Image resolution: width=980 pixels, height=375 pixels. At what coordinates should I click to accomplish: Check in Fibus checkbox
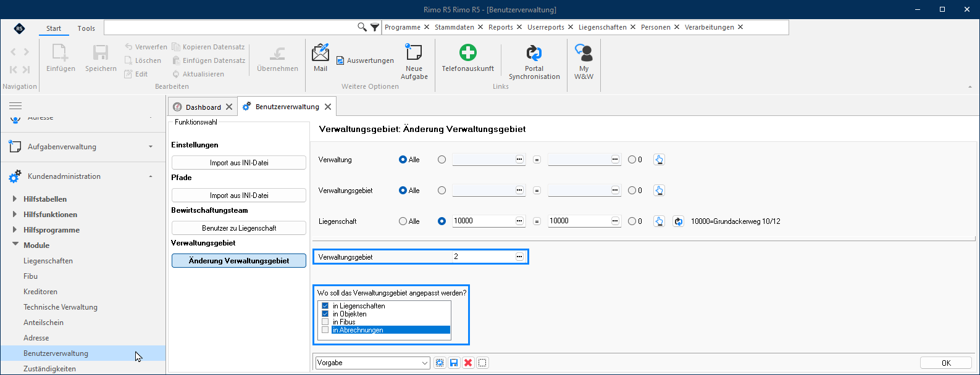point(325,322)
